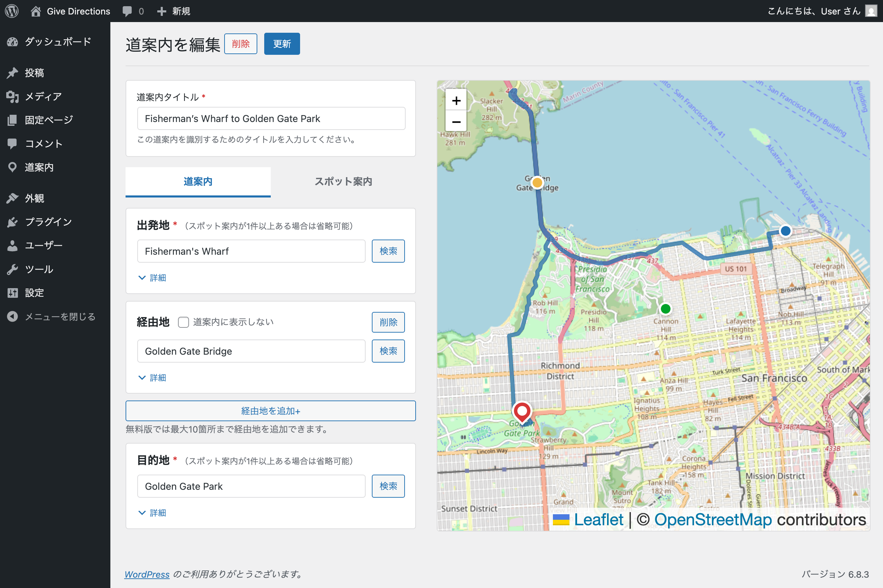This screenshot has height=588, width=883.
Task: Click 経由地を追加+ to add a waypoint
Action: [270, 410]
